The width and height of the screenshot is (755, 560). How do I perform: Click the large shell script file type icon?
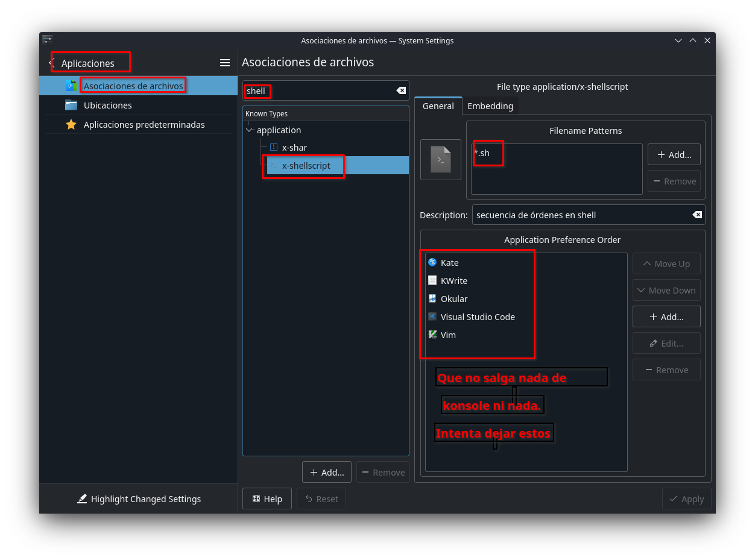441,160
